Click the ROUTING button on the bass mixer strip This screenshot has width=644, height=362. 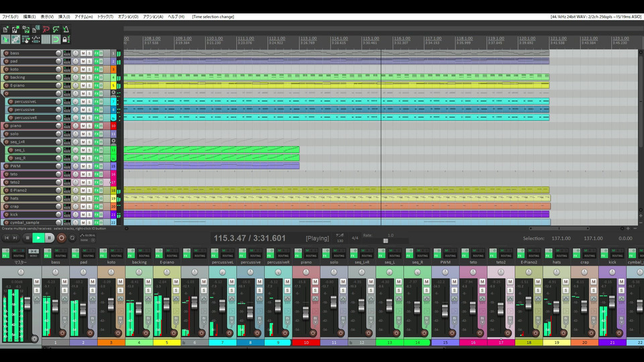click(60, 255)
